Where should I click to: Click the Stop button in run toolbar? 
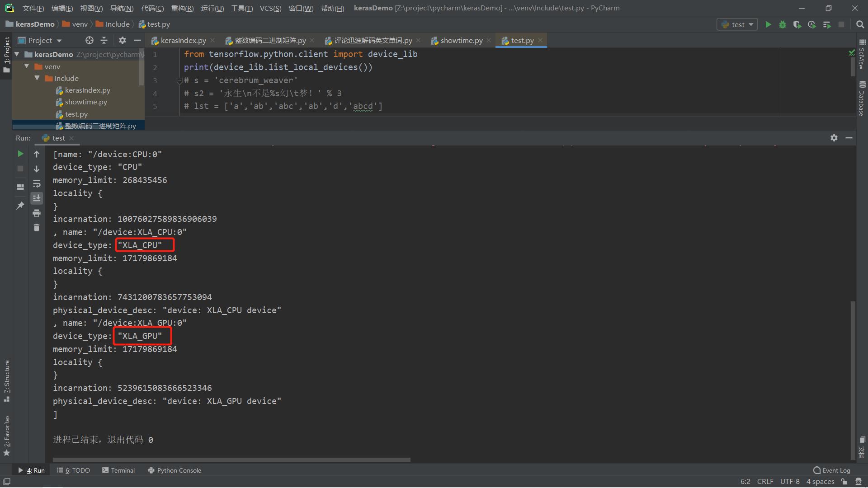[20, 169]
